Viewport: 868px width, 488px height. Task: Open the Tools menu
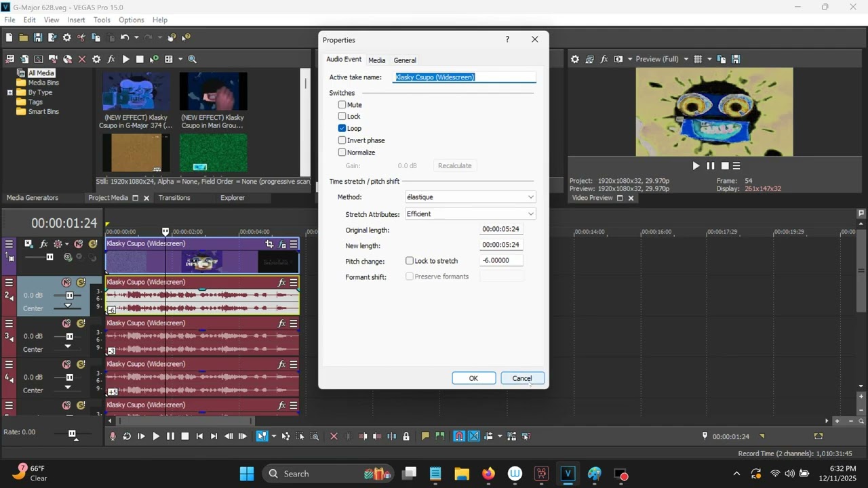(x=102, y=20)
